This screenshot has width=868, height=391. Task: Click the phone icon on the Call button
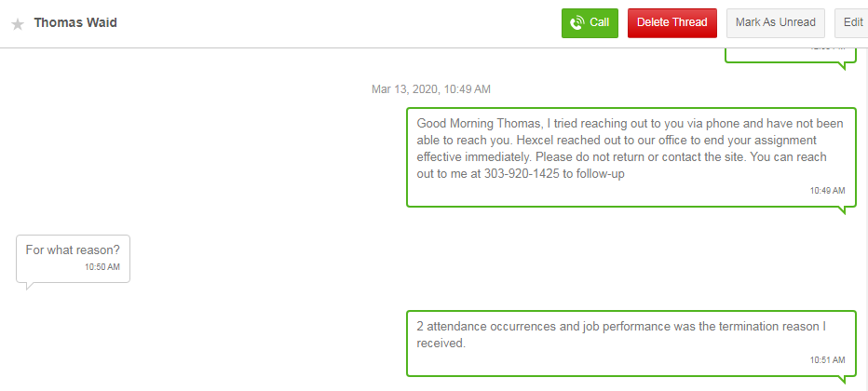[577, 22]
